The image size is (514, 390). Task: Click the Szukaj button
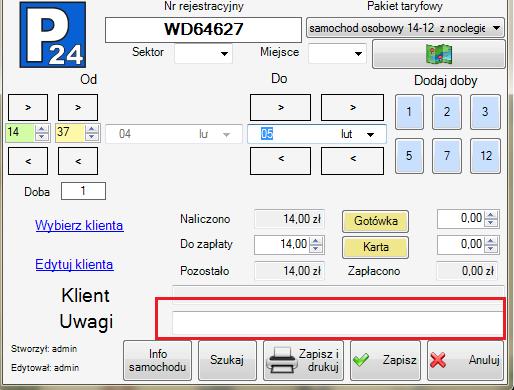click(x=227, y=360)
